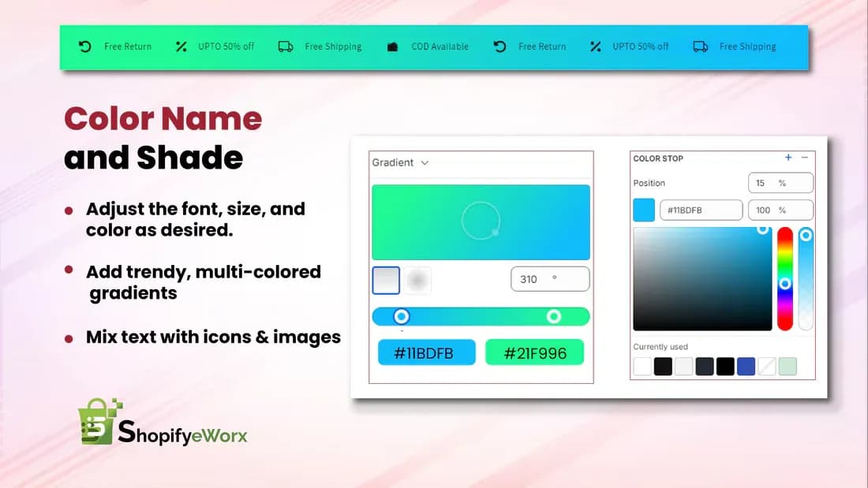Screen dimensions: 868x488
Task: Click the #21F996 green color button
Action: pyautogui.click(x=535, y=352)
